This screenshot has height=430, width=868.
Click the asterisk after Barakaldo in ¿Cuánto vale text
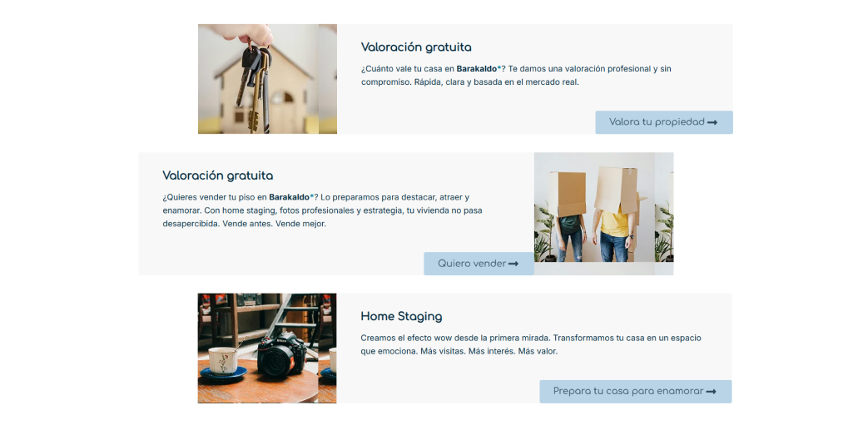point(498,68)
